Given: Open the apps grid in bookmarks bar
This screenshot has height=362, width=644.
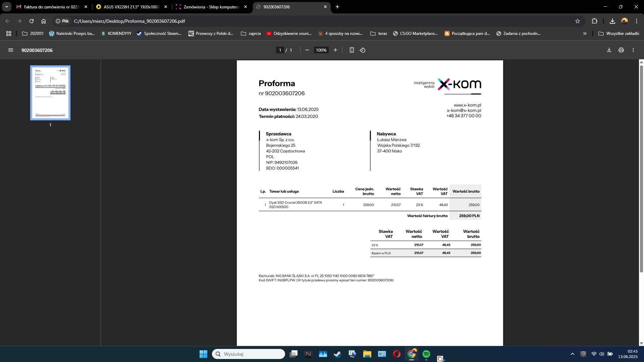Looking at the screenshot, I should 9,34.
